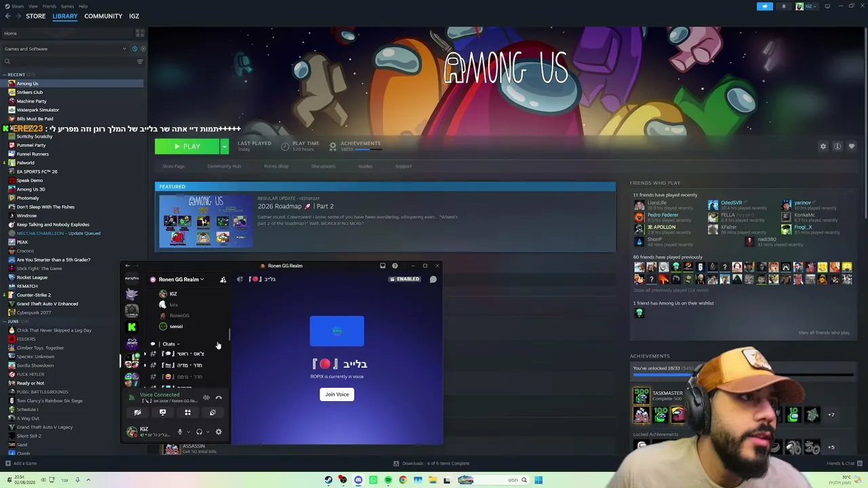
Task: Open Discord soundboard button
Action: pyautogui.click(x=213, y=412)
